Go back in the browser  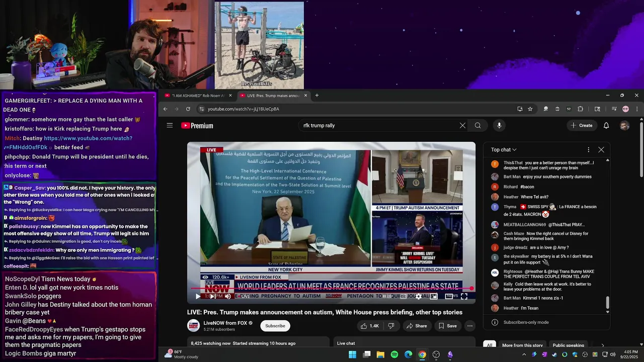[165, 109]
